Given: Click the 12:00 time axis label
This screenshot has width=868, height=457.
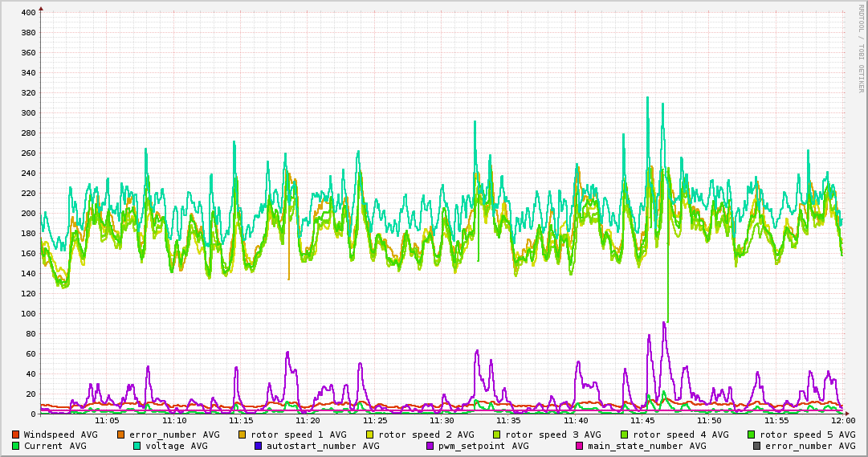Looking at the screenshot, I should (842, 420).
